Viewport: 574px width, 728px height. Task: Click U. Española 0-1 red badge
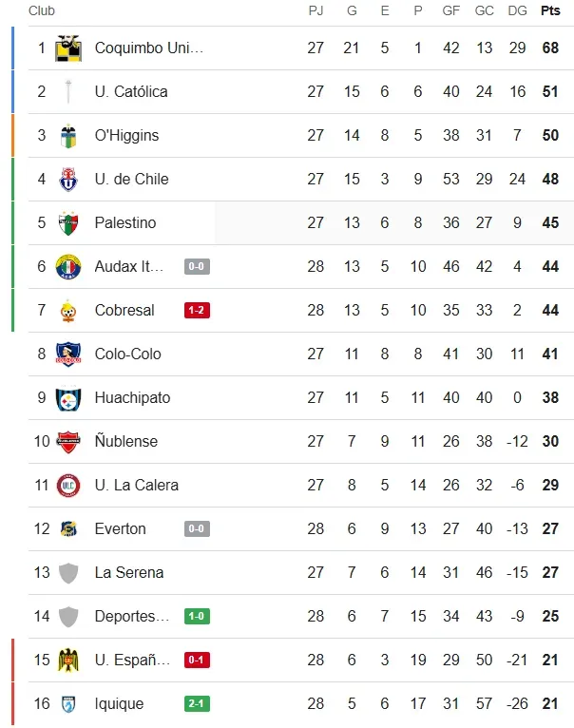click(x=197, y=660)
